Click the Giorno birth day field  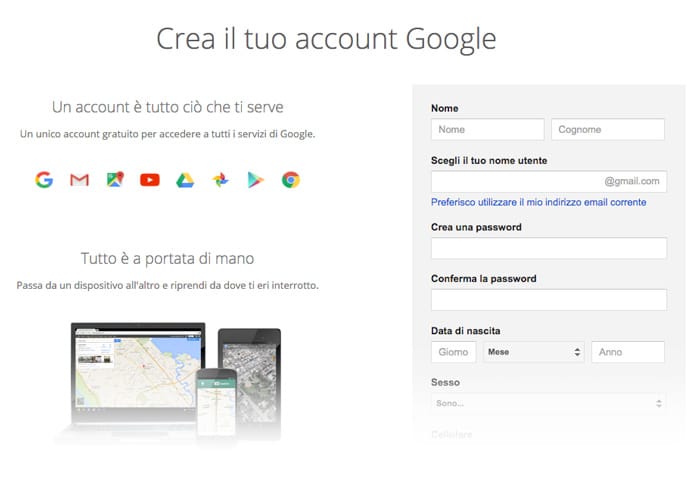click(x=454, y=352)
